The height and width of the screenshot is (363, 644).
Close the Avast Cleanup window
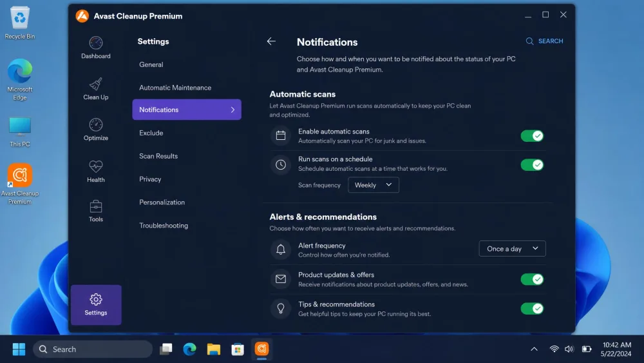pyautogui.click(x=563, y=15)
